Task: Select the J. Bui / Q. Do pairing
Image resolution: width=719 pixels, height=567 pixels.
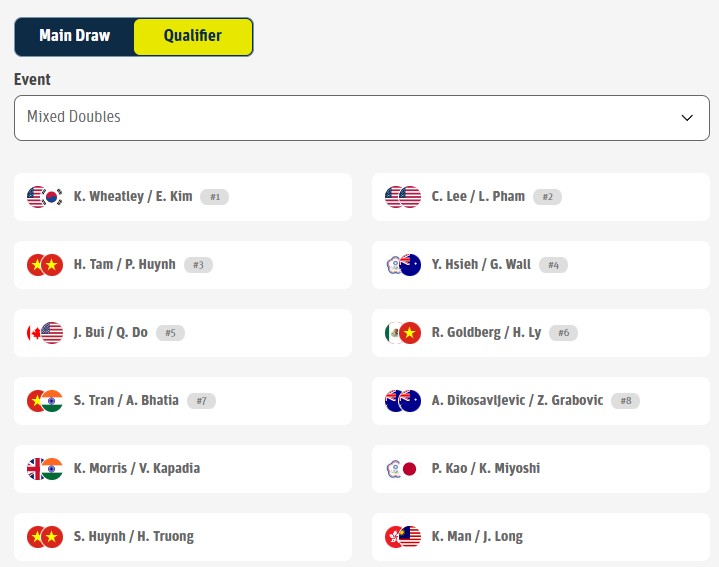Action: (x=111, y=333)
